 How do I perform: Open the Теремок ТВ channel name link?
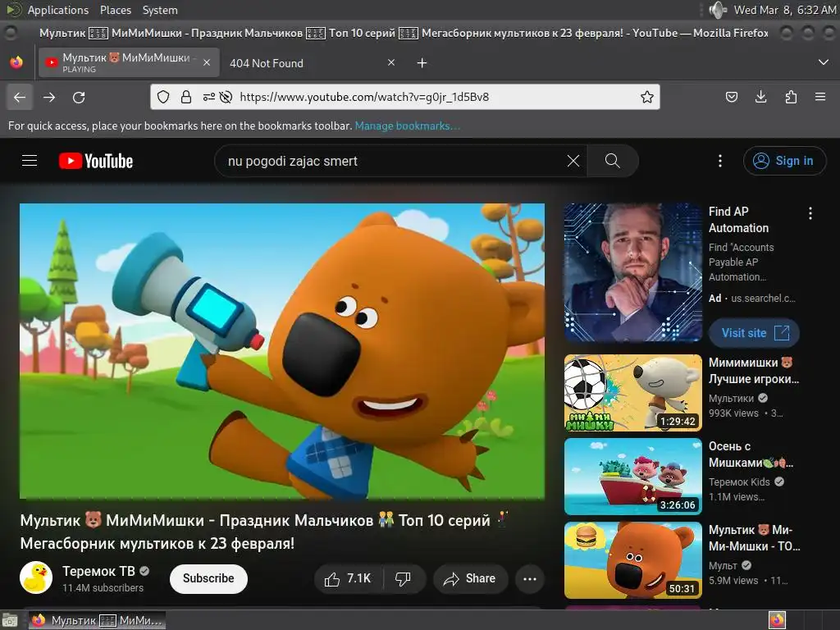pos(98,571)
